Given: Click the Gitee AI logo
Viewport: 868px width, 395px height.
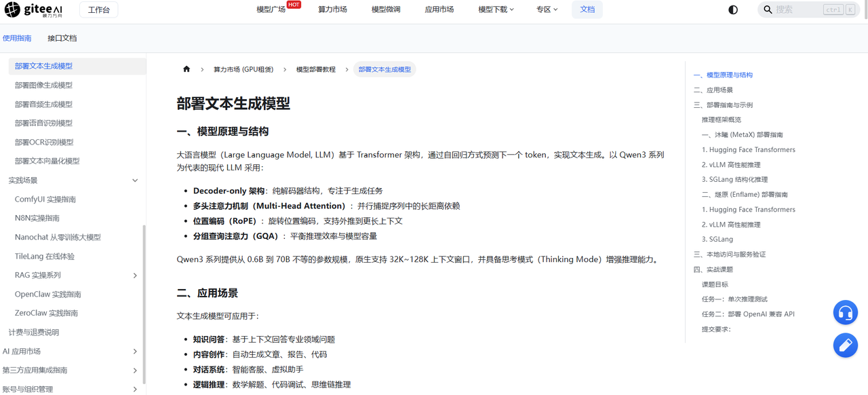Looking at the screenshot, I should click(33, 10).
